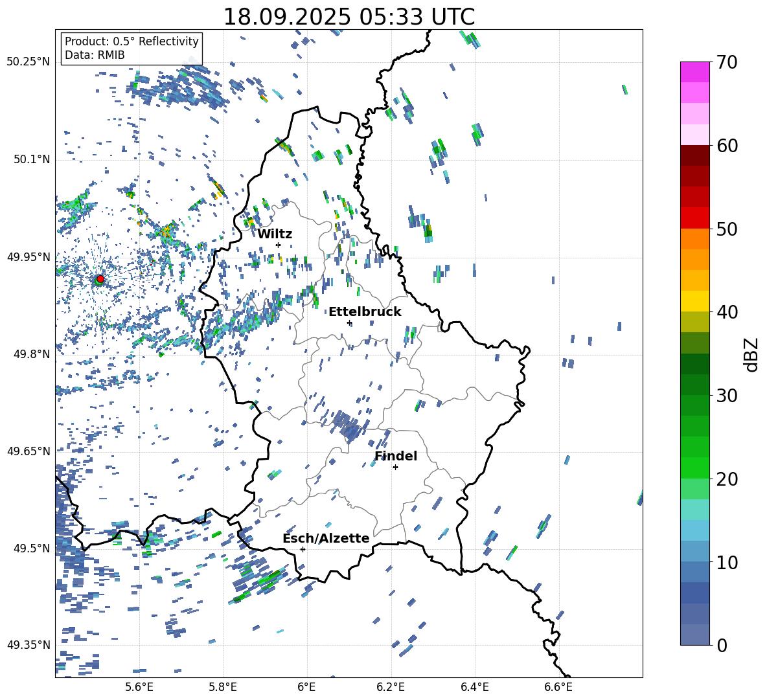Click the 6.2°E longitude label
The image size is (767, 700).
coord(391,687)
